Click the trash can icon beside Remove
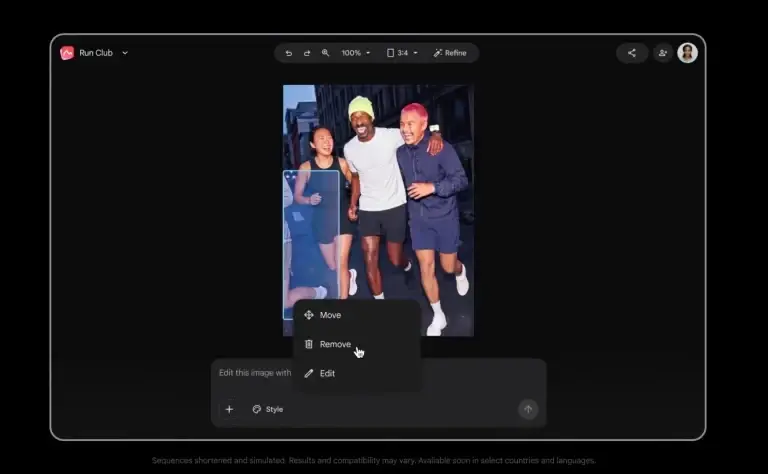 pos(309,344)
